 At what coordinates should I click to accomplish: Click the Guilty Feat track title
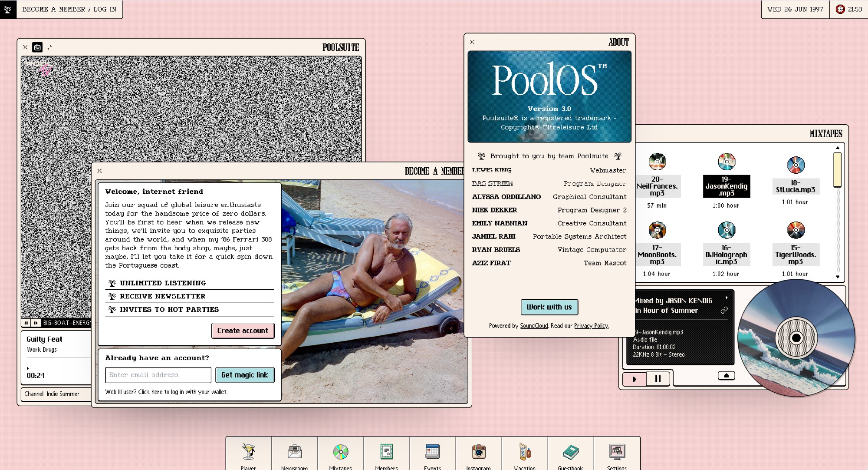(44, 339)
